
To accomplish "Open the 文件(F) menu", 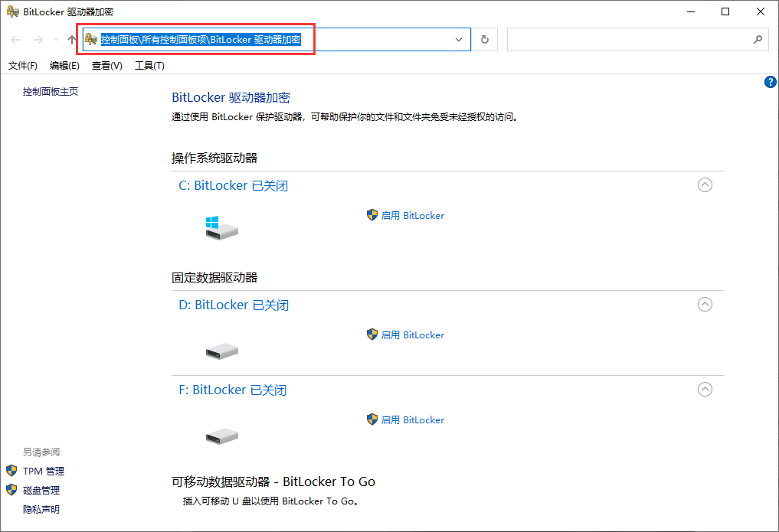I will pyautogui.click(x=23, y=66).
